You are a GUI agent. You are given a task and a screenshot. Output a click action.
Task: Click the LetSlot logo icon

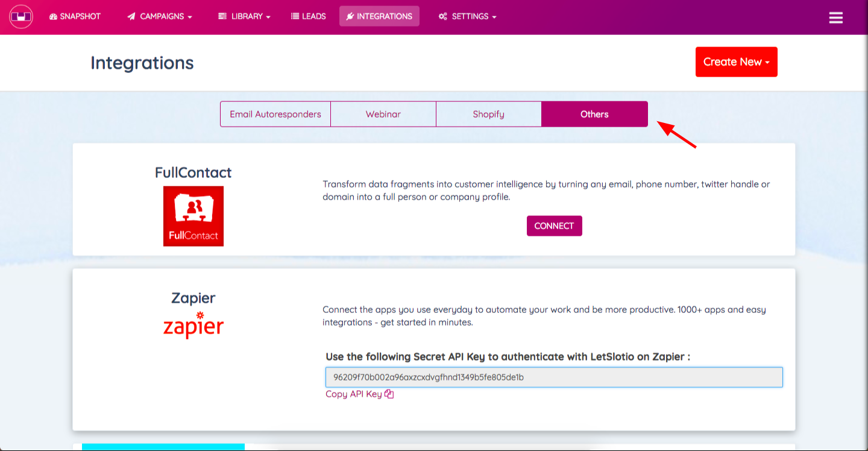pyautogui.click(x=20, y=16)
